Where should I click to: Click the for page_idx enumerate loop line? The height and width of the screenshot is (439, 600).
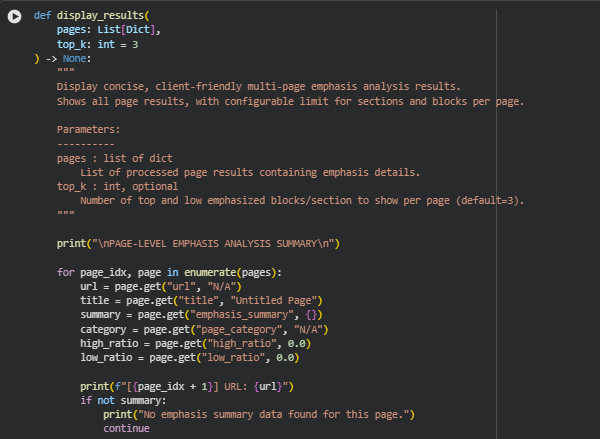(x=169, y=272)
